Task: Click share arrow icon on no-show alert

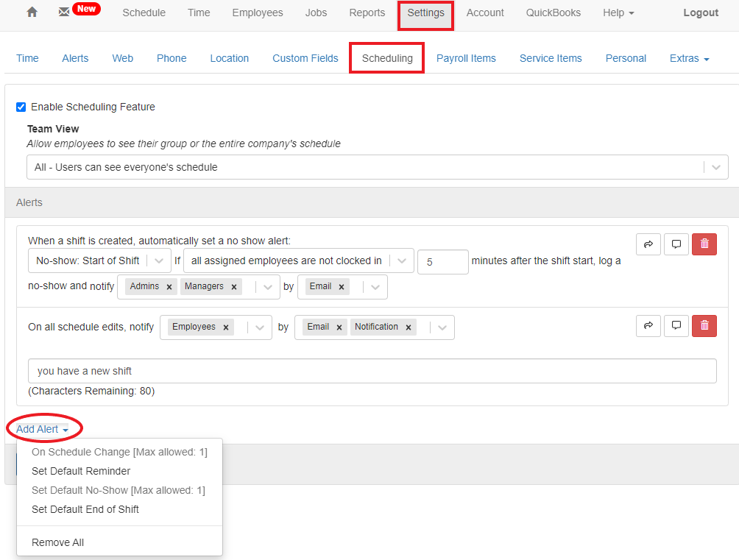Action: click(648, 244)
